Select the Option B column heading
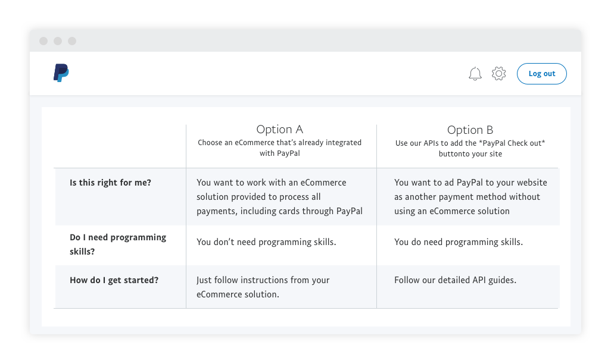 [470, 130]
